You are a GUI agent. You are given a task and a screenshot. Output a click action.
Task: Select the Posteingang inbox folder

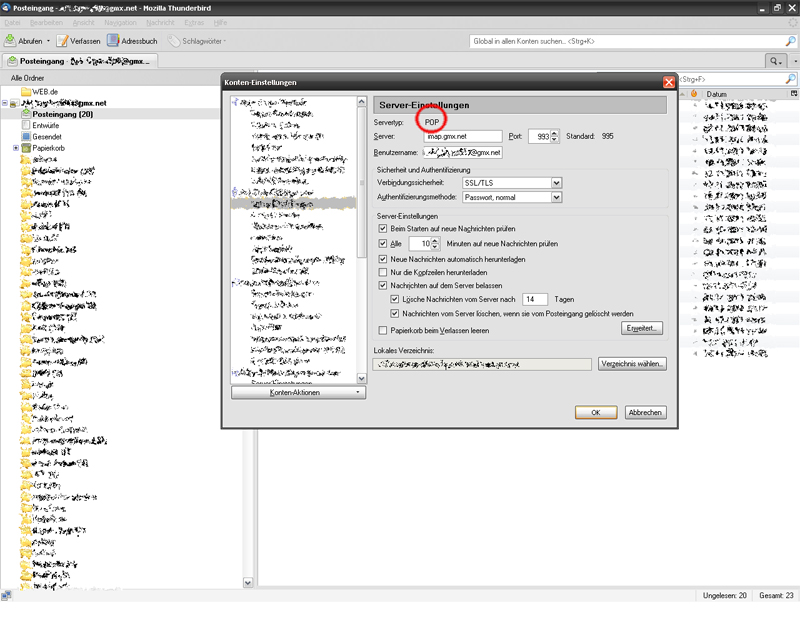pos(62,114)
